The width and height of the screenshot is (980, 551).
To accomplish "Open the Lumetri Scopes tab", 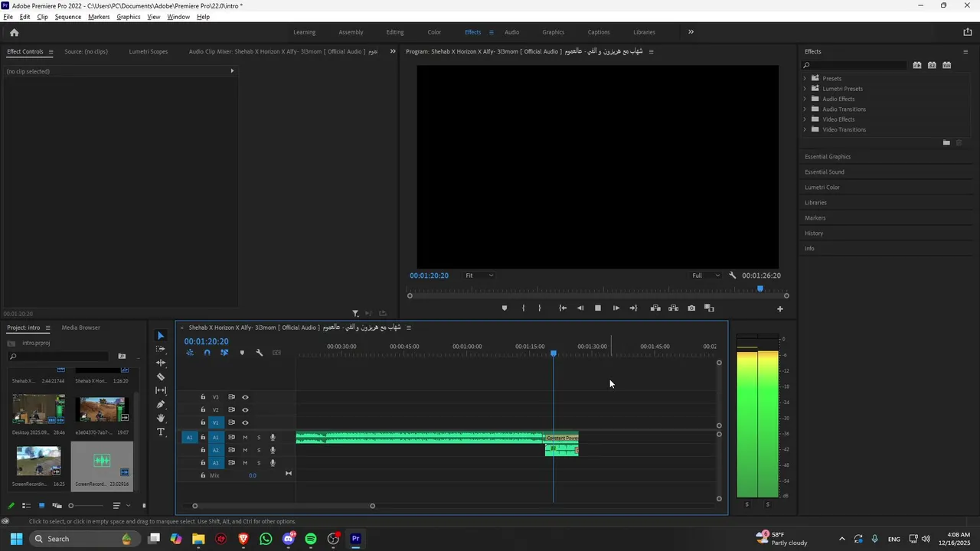I will click(x=148, y=51).
